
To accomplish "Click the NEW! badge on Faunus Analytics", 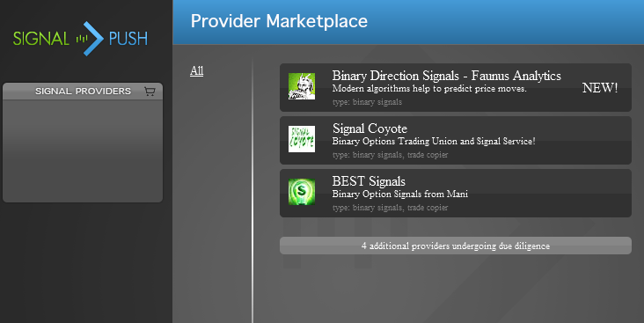I will coord(600,87).
